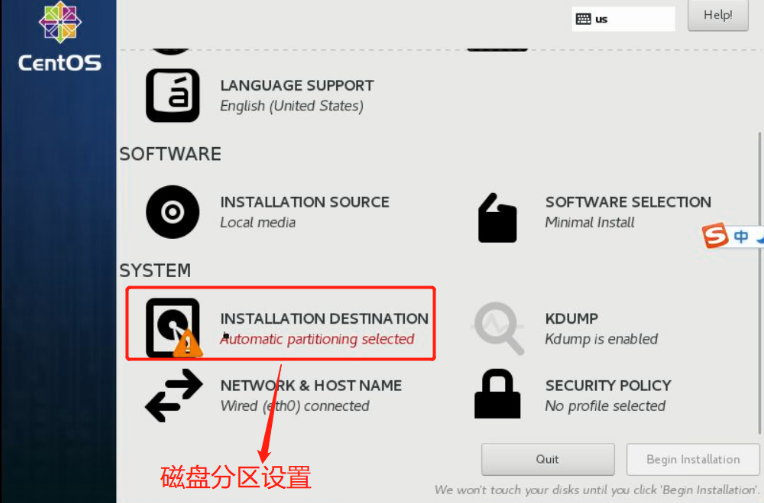Click the CentOS logo in sidebar
This screenshot has height=503, width=764.
point(60,37)
